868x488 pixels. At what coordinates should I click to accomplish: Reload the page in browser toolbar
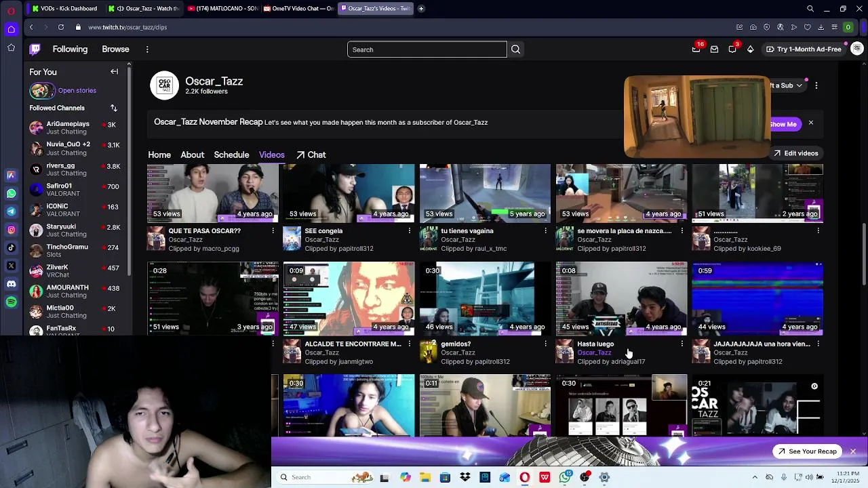[61, 27]
